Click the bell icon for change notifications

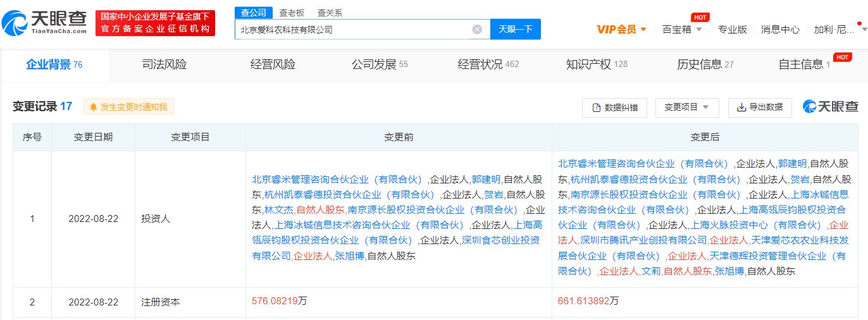click(94, 108)
